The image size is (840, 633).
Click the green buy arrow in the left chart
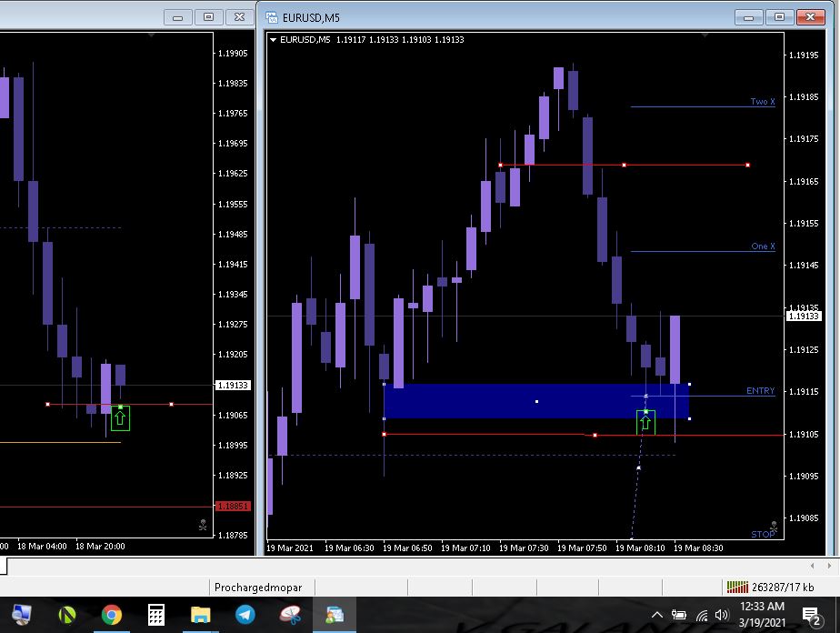[x=120, y=417]
